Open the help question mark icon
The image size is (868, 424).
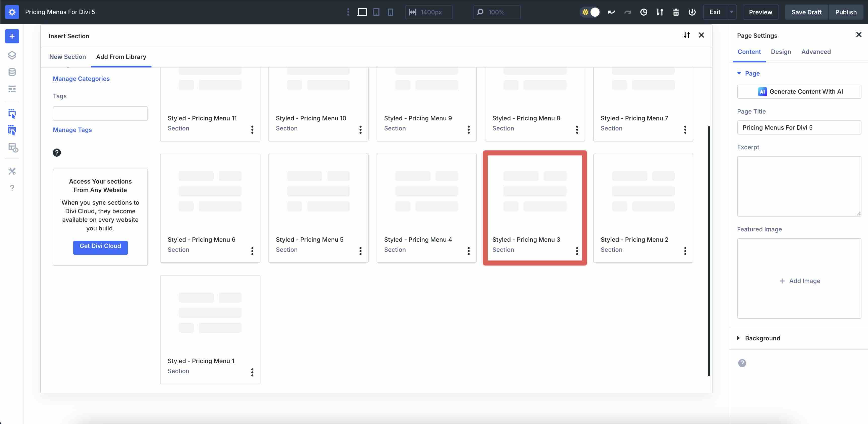[x=12, y=188]
